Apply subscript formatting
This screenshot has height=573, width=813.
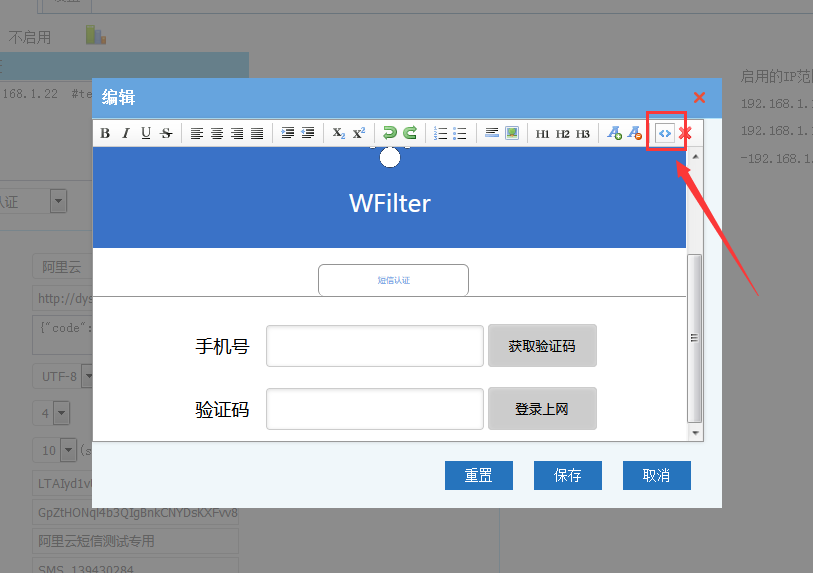coord(338,133)
